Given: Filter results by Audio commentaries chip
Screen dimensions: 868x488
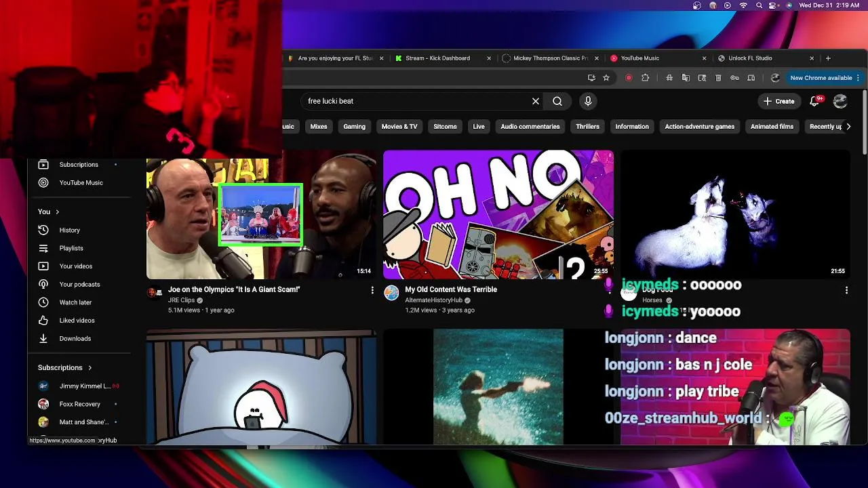Looking at the screenshot, I should click(x=530, y=127).
